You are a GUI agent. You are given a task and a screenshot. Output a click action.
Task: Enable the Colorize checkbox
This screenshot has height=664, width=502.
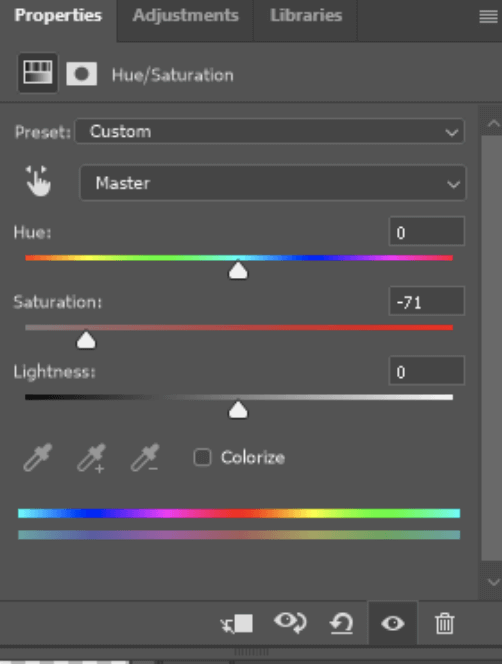point(202,457)
